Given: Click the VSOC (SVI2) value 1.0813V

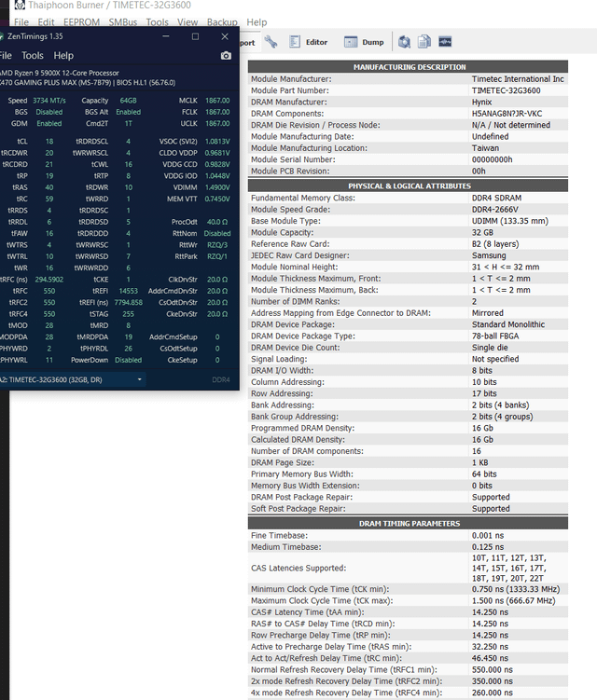Looking at the screenshot, I should (x=217, y=141).
